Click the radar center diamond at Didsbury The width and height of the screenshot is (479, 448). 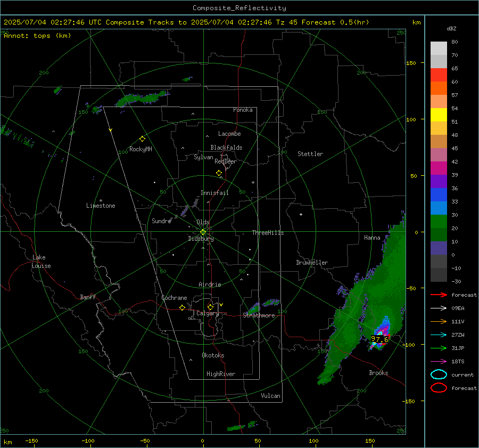click(203, 232)
